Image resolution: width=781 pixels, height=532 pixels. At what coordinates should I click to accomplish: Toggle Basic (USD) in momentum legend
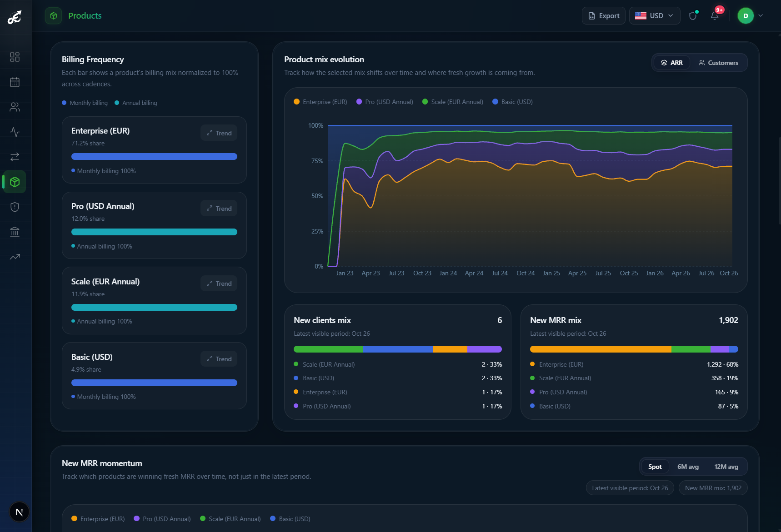coord(290,519)
